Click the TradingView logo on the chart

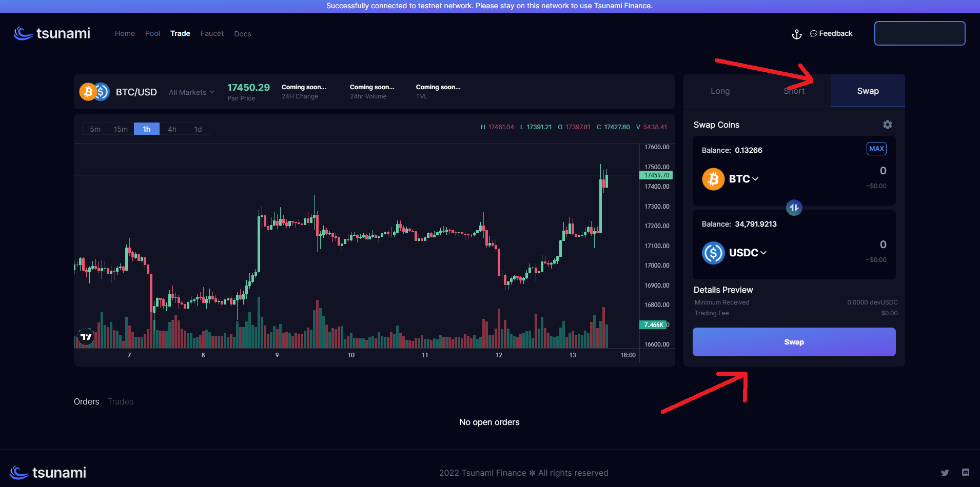86,337
